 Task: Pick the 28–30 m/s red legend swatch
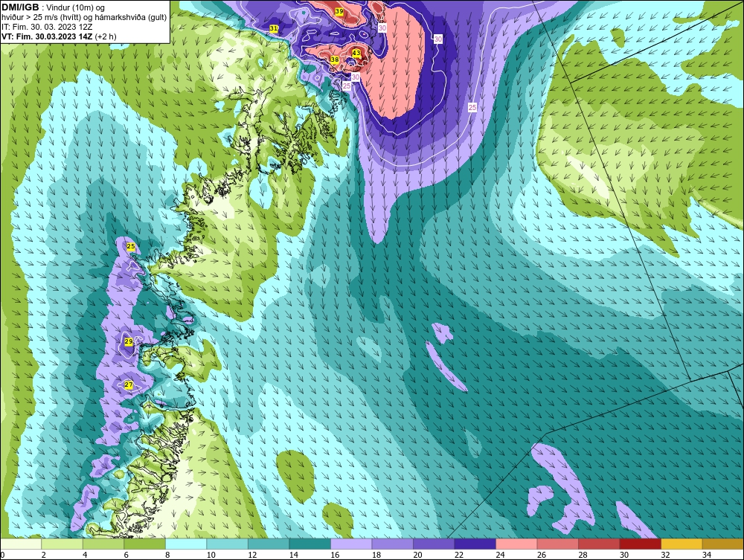pos(599,544)
